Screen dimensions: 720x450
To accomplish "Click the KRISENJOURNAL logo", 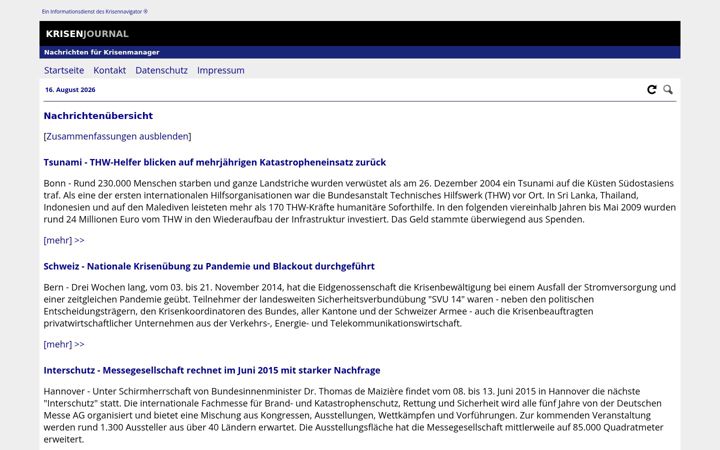I will (x=87, y=34).
